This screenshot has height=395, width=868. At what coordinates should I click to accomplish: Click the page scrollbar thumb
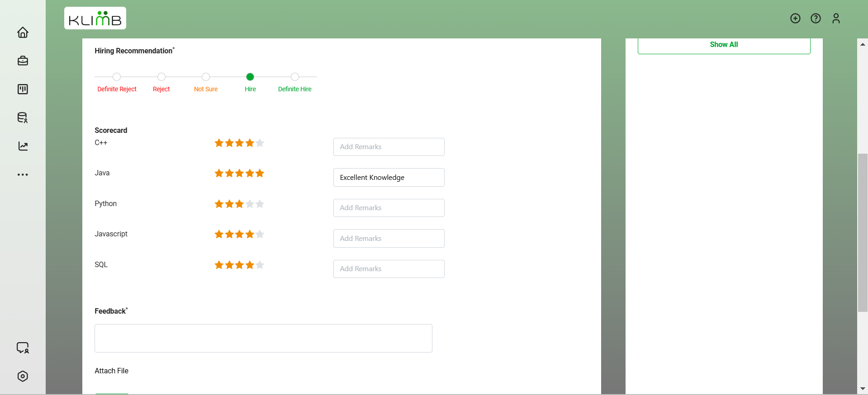click(863, 233)
